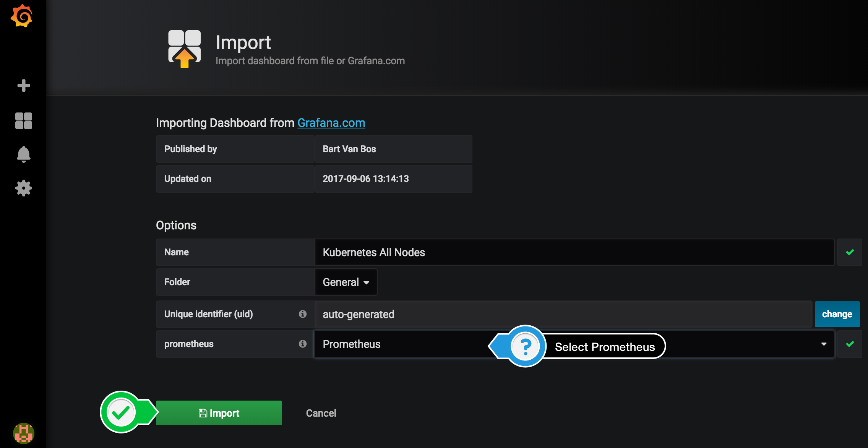
Task: Select the '2017-09-06 13:14:13' updated date
Action: coord(366,179)
